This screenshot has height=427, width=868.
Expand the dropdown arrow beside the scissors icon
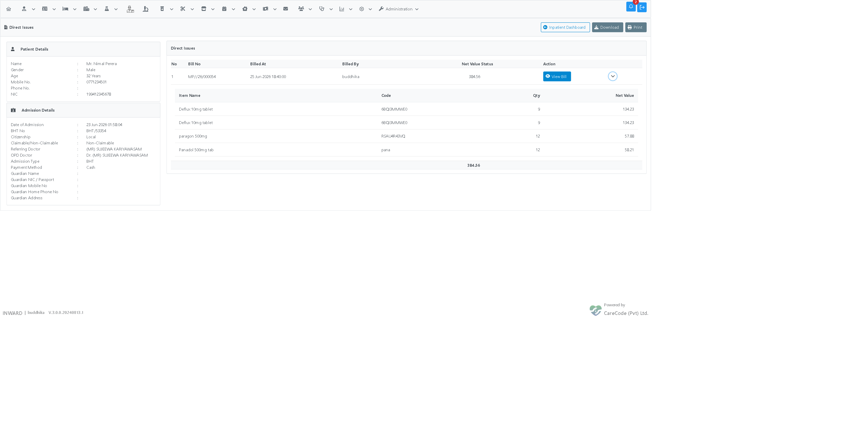192,9
